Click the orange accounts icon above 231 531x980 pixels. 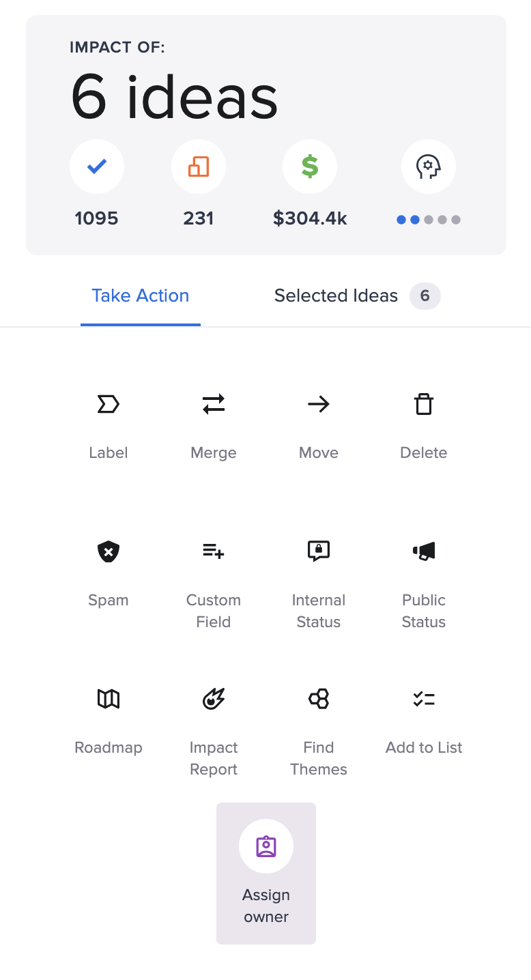(199, 167)
